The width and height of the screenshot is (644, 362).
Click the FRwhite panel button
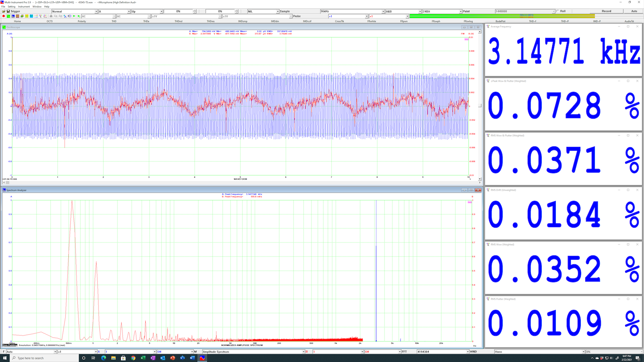(x=372, y=21)
